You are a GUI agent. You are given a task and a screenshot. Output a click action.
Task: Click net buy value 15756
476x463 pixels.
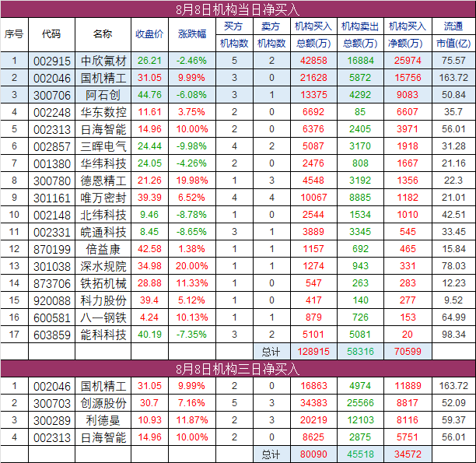point(408,78)
